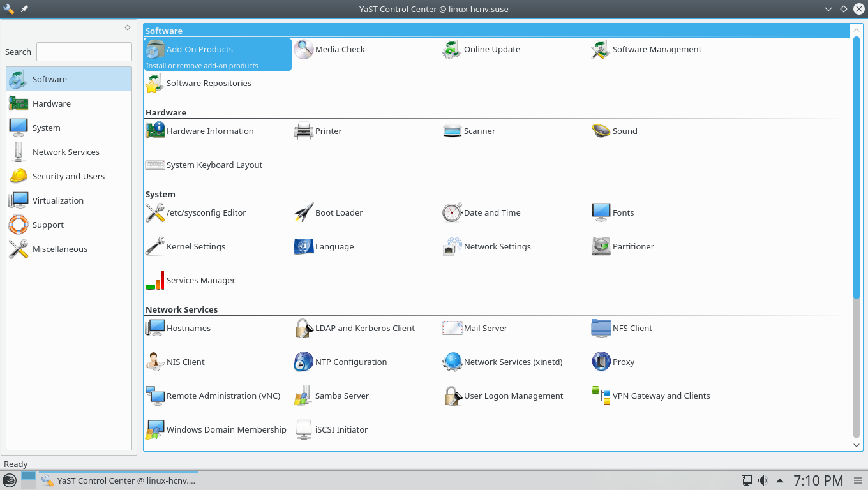
Task: Open Software Management
Action: point(647,50)
